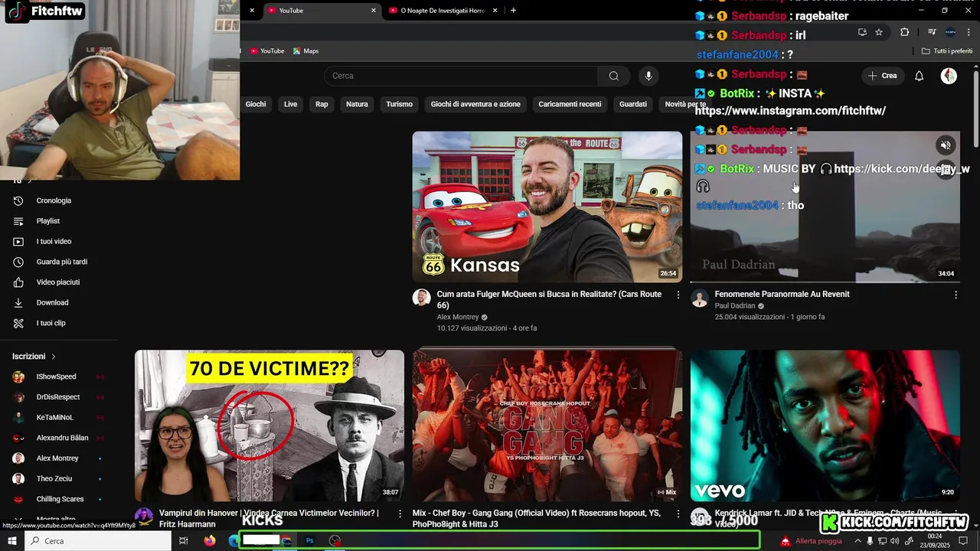Open DrDisRespect subscription
The image size is (980, 551).
(x=59, y=397)
